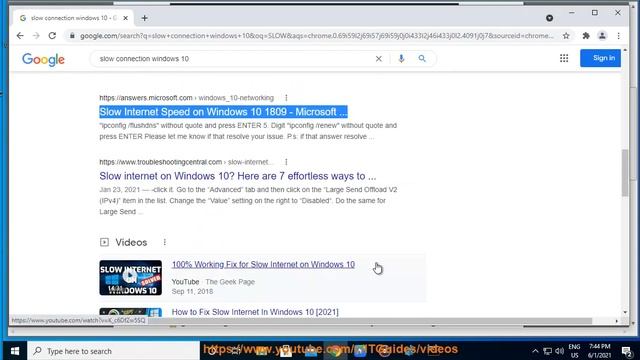Viewport: 640px width, 360px height.
Task: Open a new tab with the plus button
Action: (x=144, y=18)
